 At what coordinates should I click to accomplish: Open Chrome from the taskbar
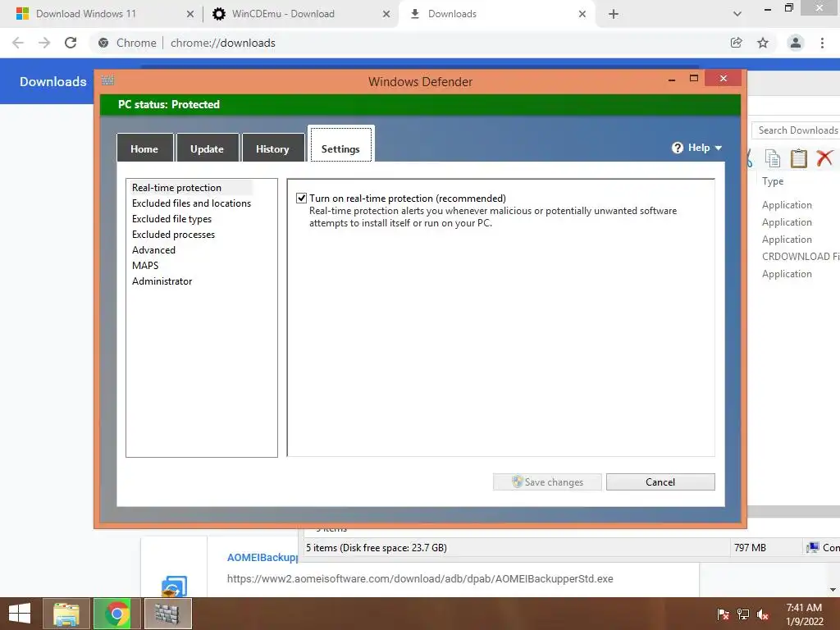click(x=116, y=614)
